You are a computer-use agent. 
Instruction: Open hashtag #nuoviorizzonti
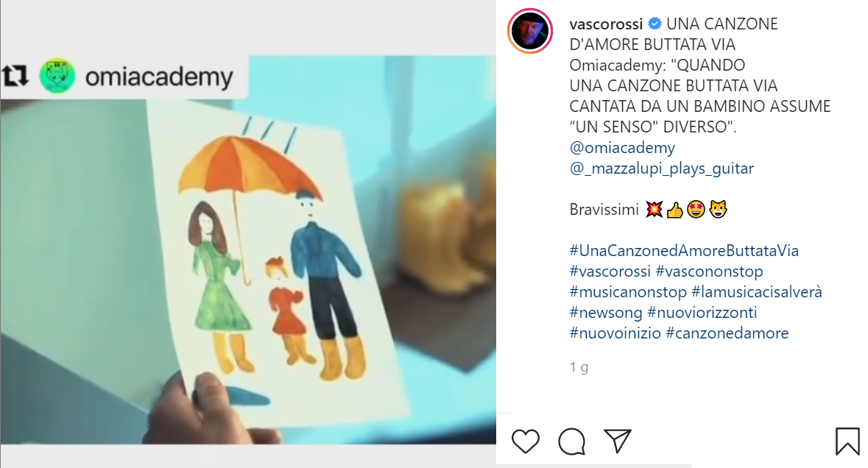click(702, 313)
